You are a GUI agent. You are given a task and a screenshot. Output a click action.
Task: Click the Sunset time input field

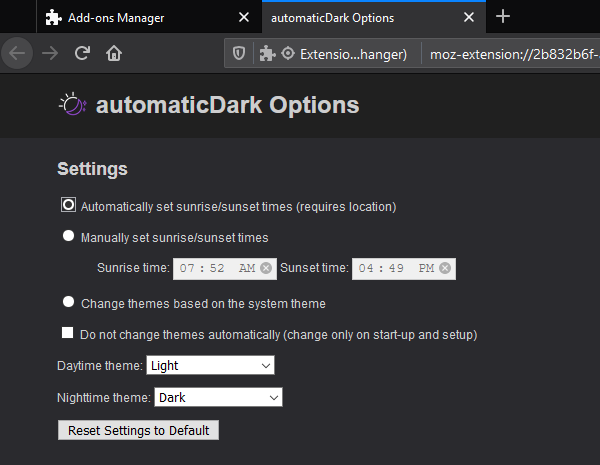404,269
